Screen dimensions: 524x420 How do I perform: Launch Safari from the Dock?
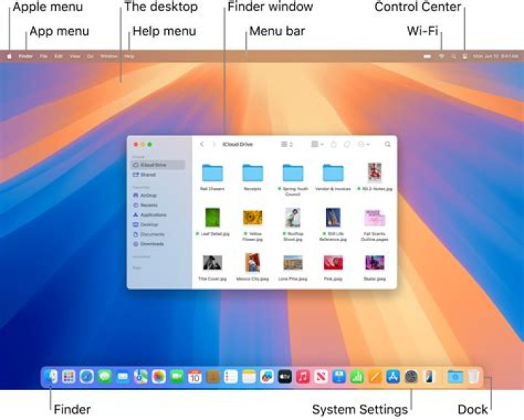(x=87, y=377)
